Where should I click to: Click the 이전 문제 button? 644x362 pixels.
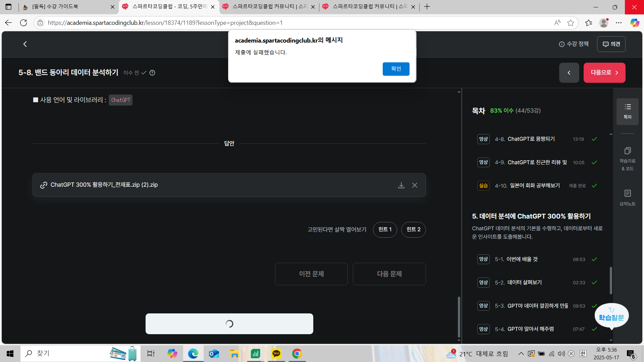(x=311, y=274)
